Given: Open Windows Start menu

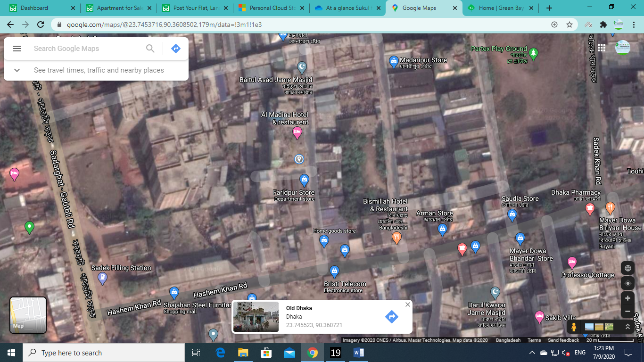Looking at the screenshot, I should coord(11,353).
